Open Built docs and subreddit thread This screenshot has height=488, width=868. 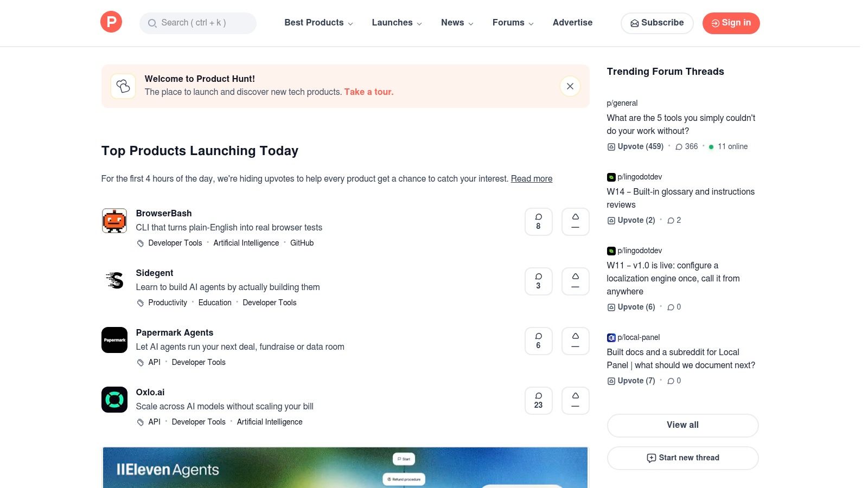coord(681,358)
